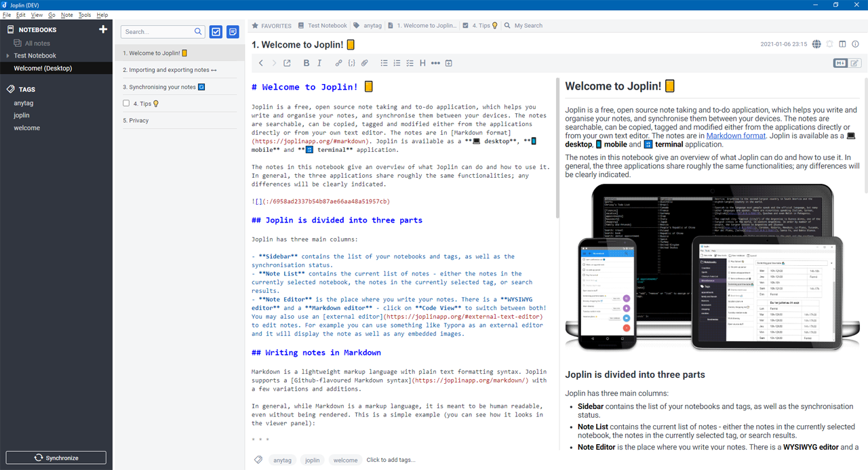Viewport: 868px width, 470px height.
Task: Open 'My Search' favorite
Action: [x=523, y=26]
